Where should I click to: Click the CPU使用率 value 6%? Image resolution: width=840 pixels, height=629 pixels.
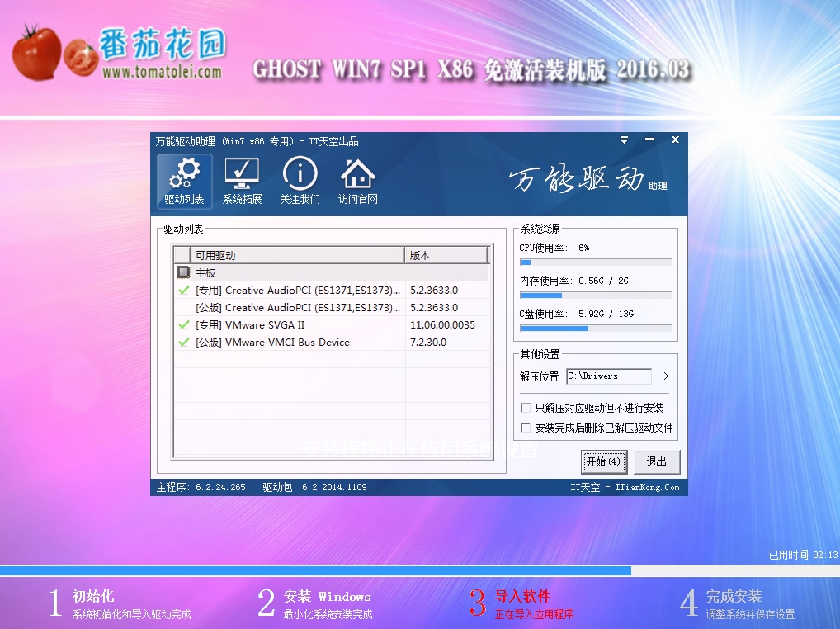coord(584,248)
